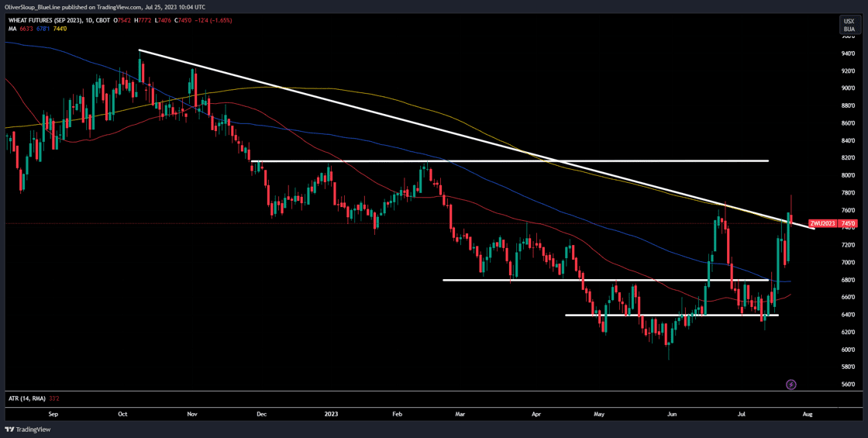Click the Jul label on time axis
The image size is (868, 438).
click(x=742, y=414)
